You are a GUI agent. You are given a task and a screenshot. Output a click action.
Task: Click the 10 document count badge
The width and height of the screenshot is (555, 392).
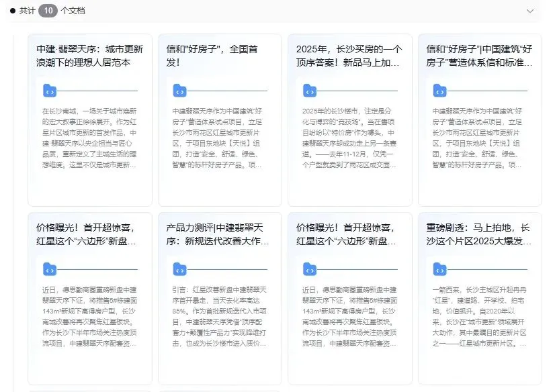pyautogui.click(x=48, y=11)
